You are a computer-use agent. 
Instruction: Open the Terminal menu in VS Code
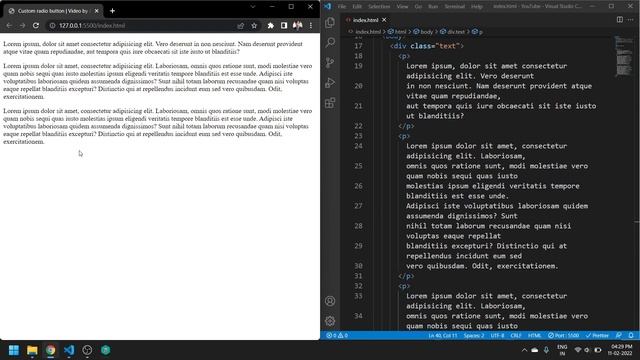tap(454, 7)
